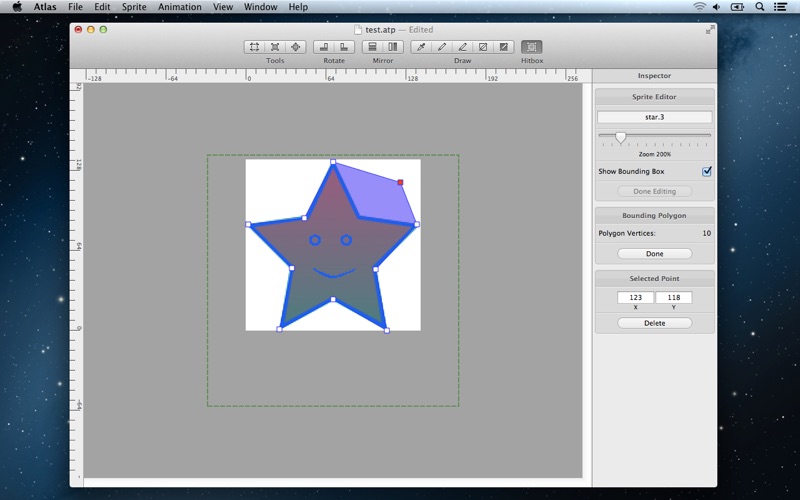Rotate sprite with the second Rotate button

click(x=344, y=47)
